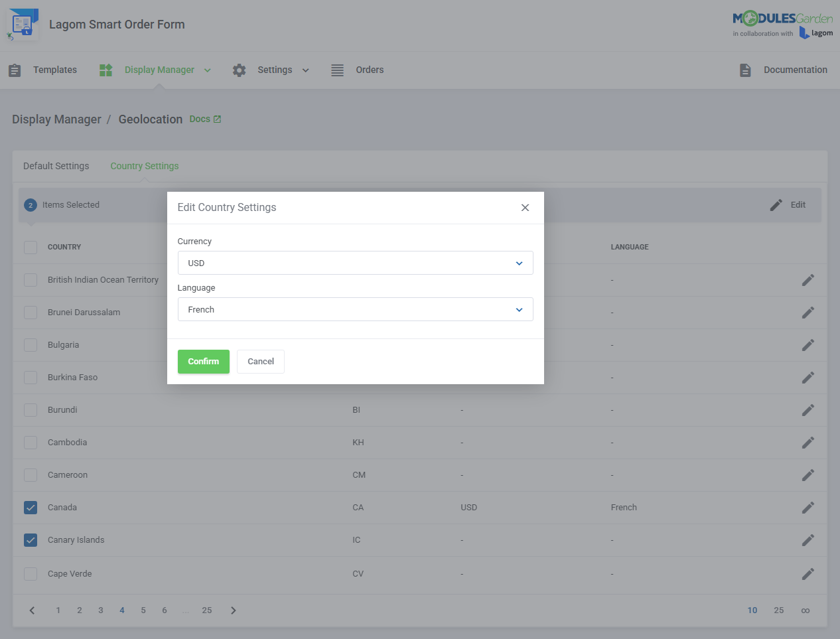Edit Canary Islands row with pencil icon
Screen dimensions: 840x639
807,540
